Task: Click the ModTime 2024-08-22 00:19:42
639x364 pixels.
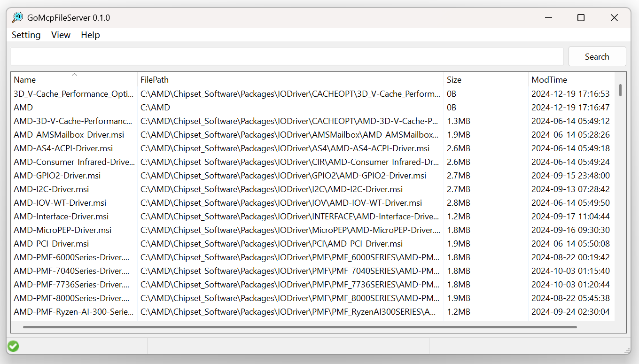Action: click(570, 257)
